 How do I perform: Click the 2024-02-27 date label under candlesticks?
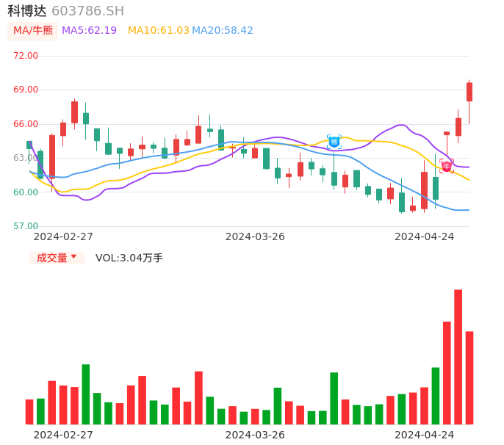(63, 236)
